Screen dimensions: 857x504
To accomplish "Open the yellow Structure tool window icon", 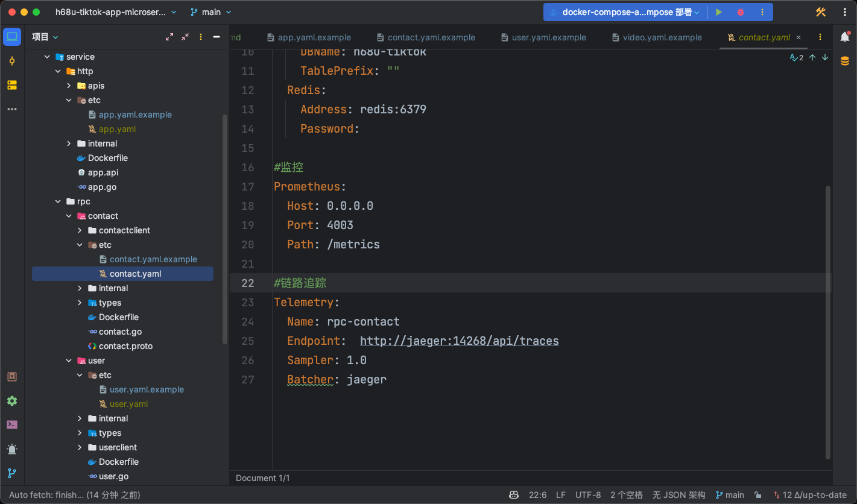I will 11,85.
